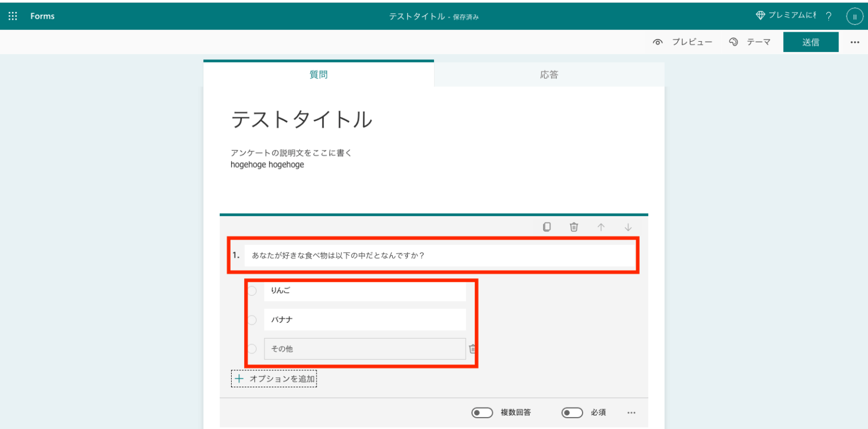Open the account menu from the profile avatar
This screenshot has height=429, width=868.
tap(854, 15)
